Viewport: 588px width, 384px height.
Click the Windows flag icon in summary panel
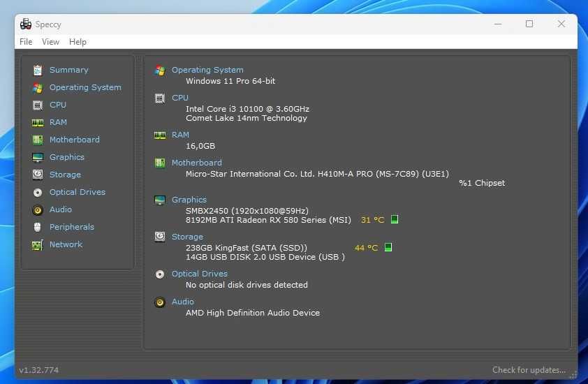coord(160,71)
